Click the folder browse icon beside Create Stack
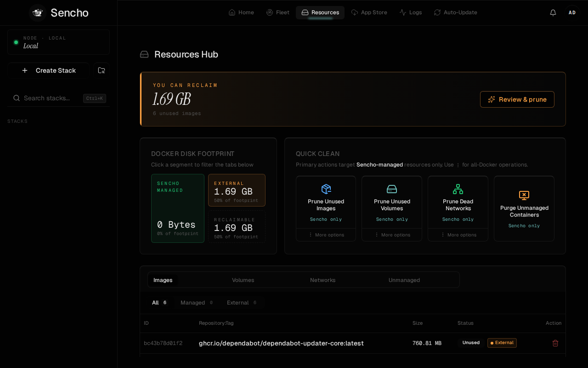The width and height of the screenshot is (588, 368). point(102,70)
